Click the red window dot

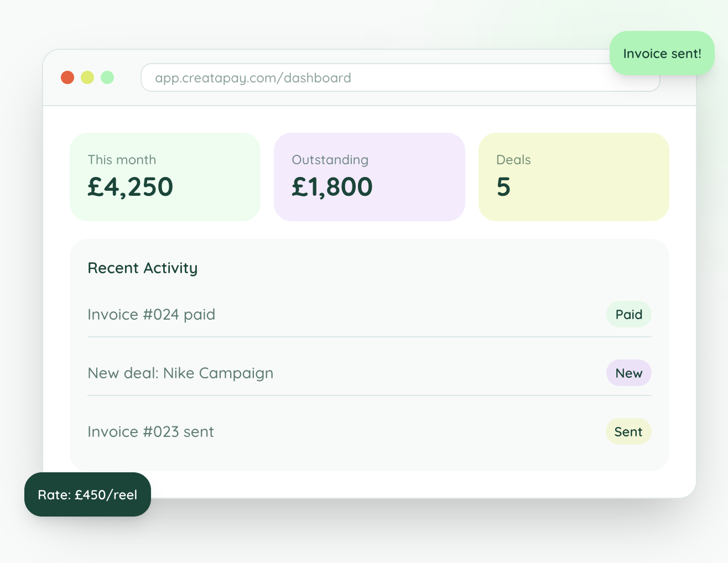(67, 77)
